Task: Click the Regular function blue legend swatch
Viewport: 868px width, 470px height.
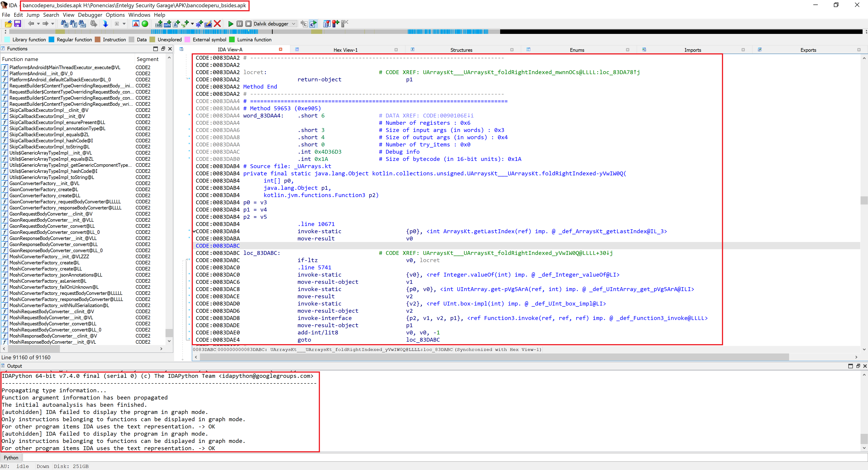Action: (52, 39)
